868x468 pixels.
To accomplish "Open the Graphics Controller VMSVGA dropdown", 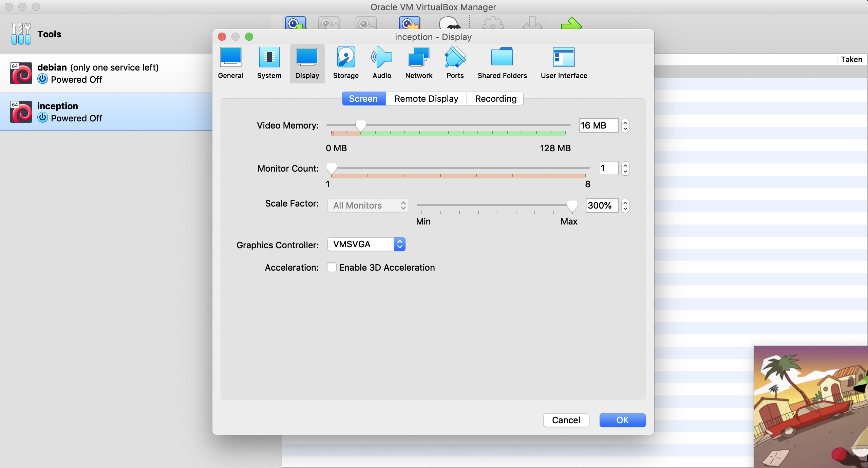I will coord(366,244).
